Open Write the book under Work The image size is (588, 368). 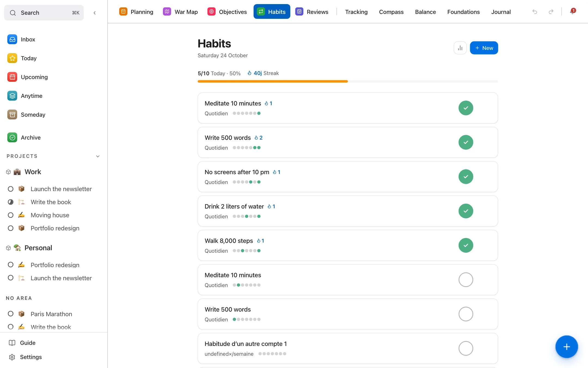(x=51, y=202)
